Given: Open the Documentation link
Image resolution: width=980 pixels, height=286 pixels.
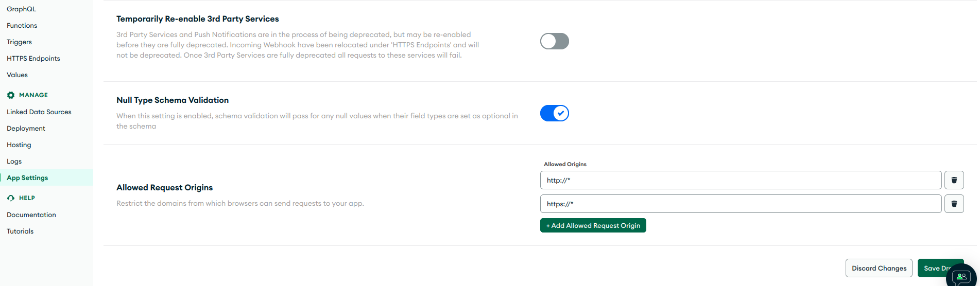Looking at the screenshot, I should pyautogui.click(x=31, y=214).
